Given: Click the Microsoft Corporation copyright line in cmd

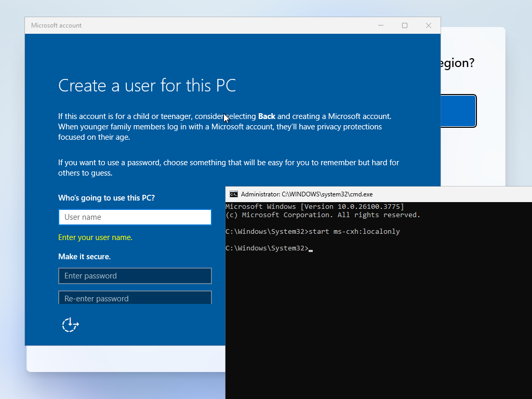Looking at the screenshot, I should click(x=323, y=215).
